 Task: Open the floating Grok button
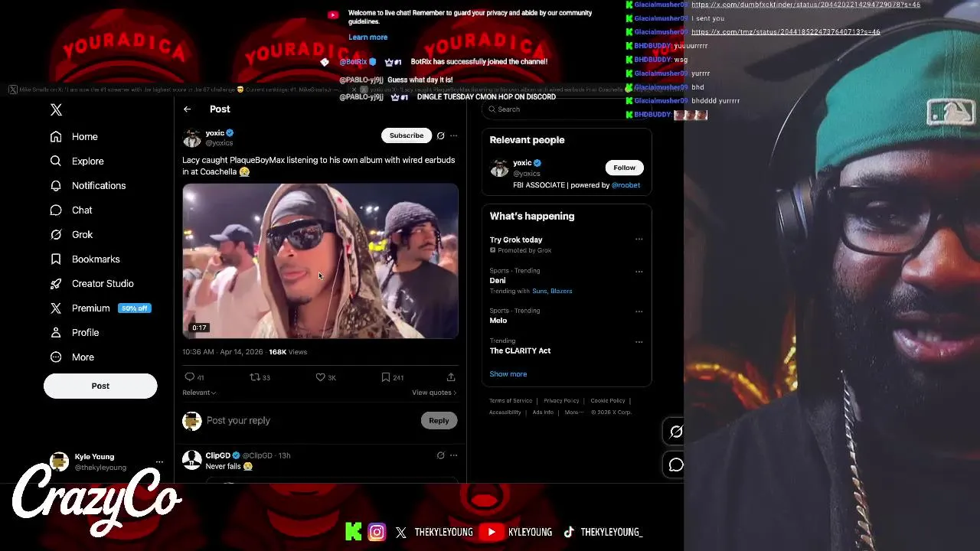[x=676, y=432]
